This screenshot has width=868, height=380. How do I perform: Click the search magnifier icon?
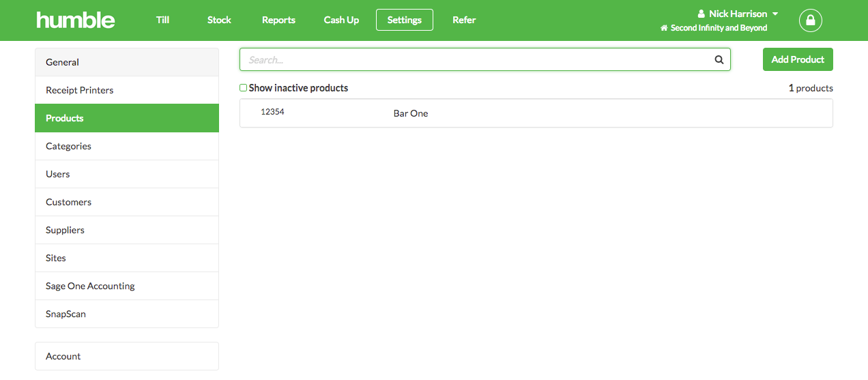[x=719, y=60]
